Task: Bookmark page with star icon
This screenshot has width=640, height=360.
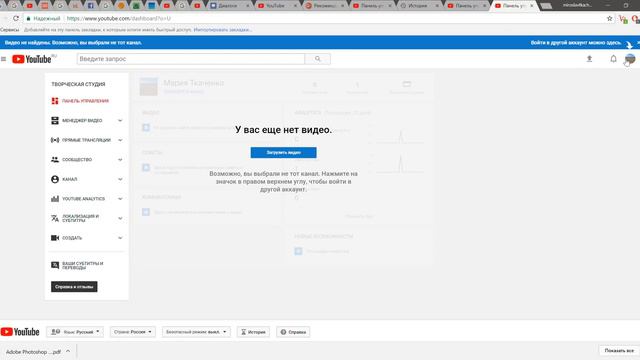Action: [x=609, y=18]
